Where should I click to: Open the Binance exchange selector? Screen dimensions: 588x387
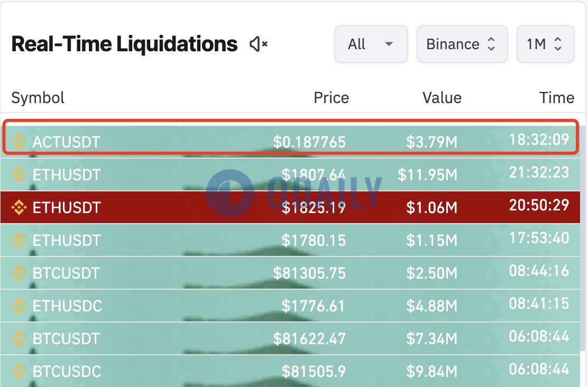tap(462, 44)
